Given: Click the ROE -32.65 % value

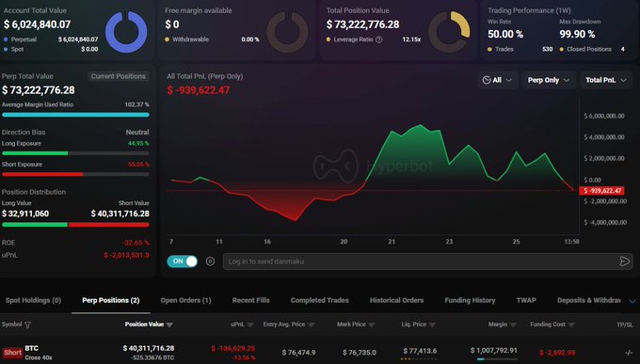Looking at the screenshot, I should pyautogui.click(x=136, y=243).
